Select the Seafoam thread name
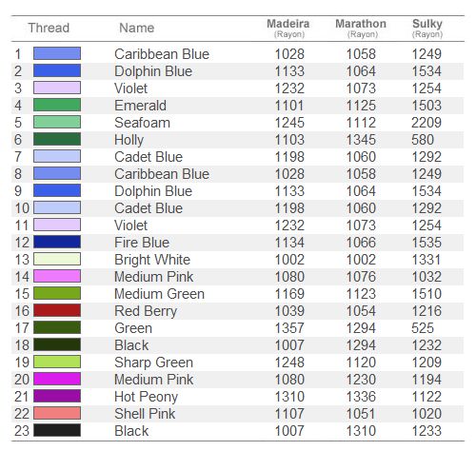 [142, 123]
